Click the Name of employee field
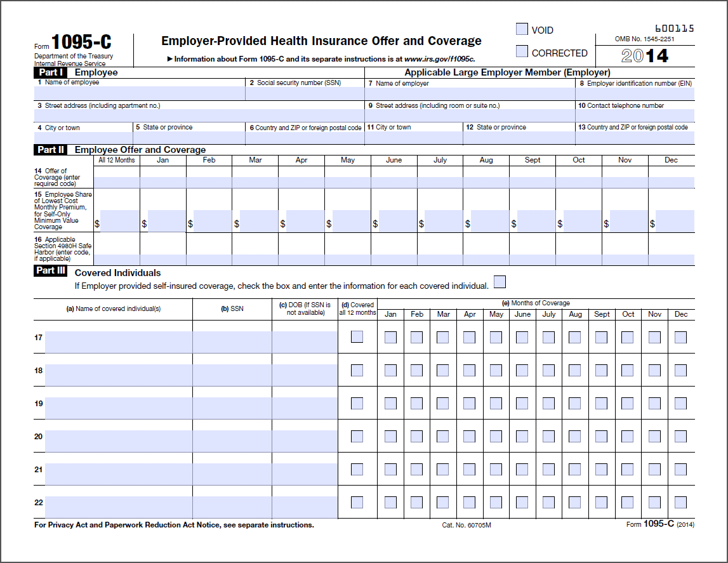The width and height of the screenshot is (728, 563). (x=140, y=93)
